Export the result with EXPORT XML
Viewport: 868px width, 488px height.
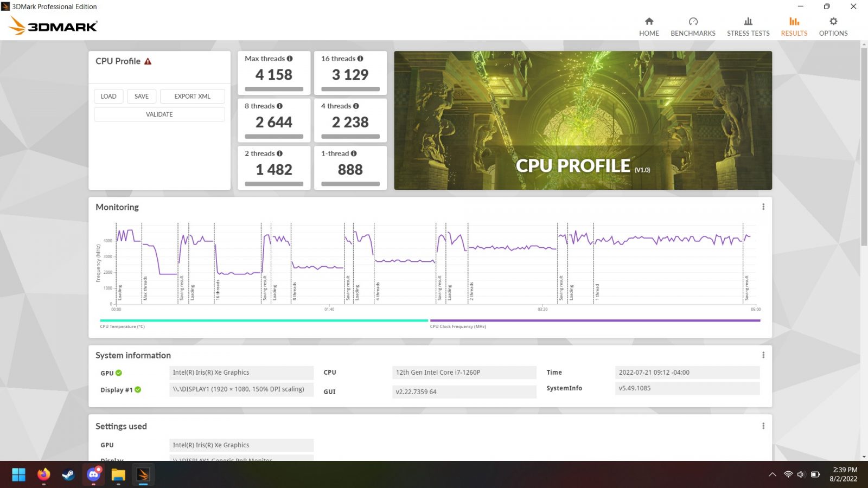coord(192,96)
